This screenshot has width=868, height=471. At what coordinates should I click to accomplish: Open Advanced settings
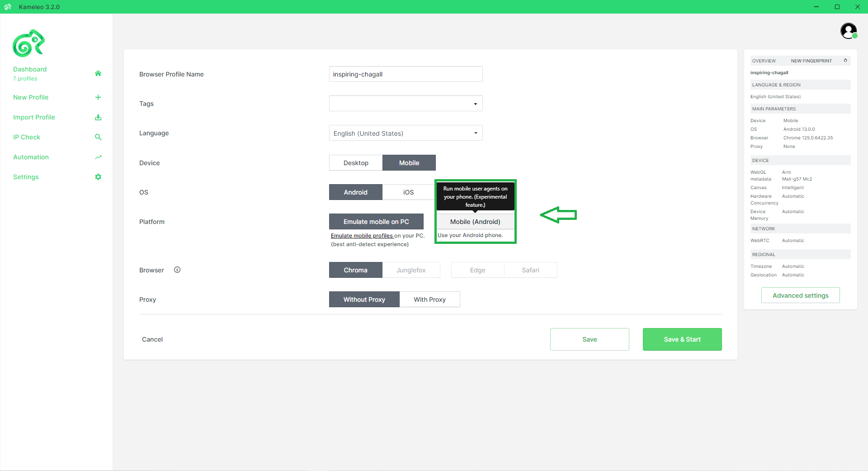point(801,295)
